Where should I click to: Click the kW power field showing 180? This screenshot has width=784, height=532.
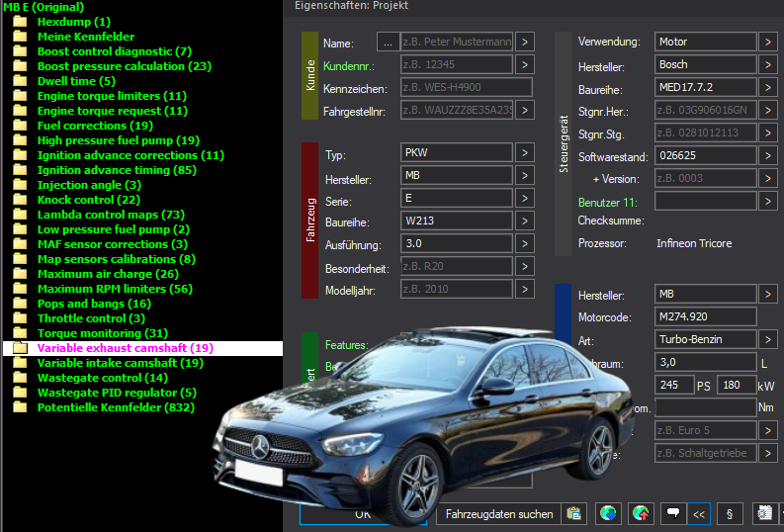(x=737, y=385)
